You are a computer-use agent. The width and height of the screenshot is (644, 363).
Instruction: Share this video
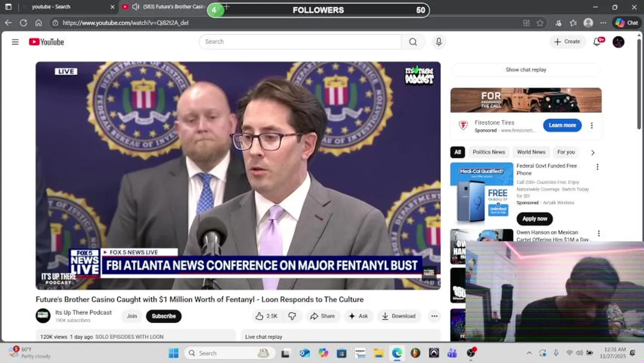click(x=323, y=316)
